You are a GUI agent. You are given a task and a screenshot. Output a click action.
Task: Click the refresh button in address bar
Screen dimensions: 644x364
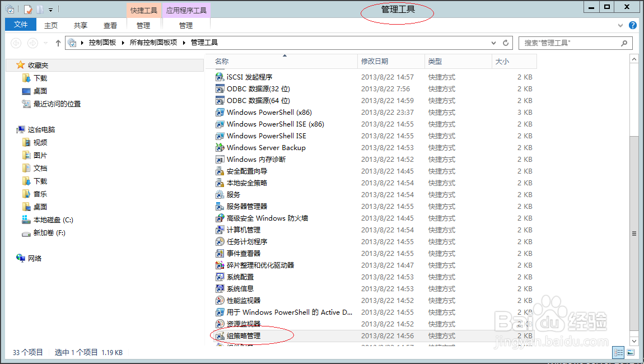[x=507, y=43]
